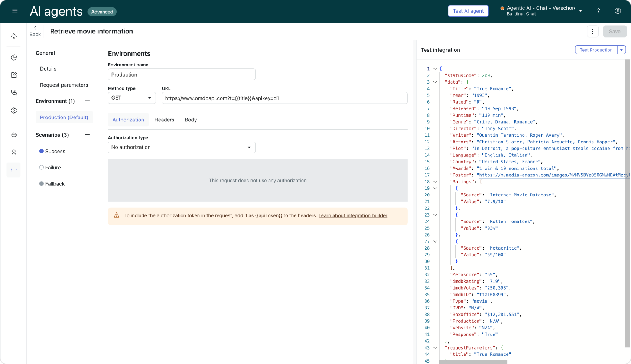The width and height of the screenshot is (631, 364).
Task: Click the General heading
Action: coord(45,53)
